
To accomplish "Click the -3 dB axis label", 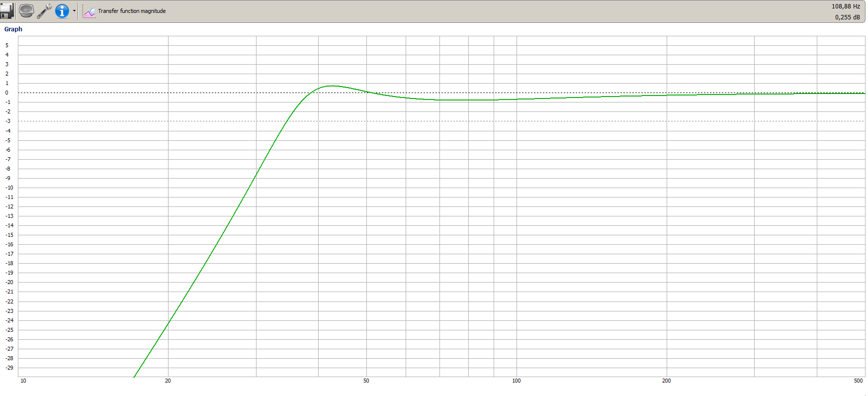I will click(8, 121).
